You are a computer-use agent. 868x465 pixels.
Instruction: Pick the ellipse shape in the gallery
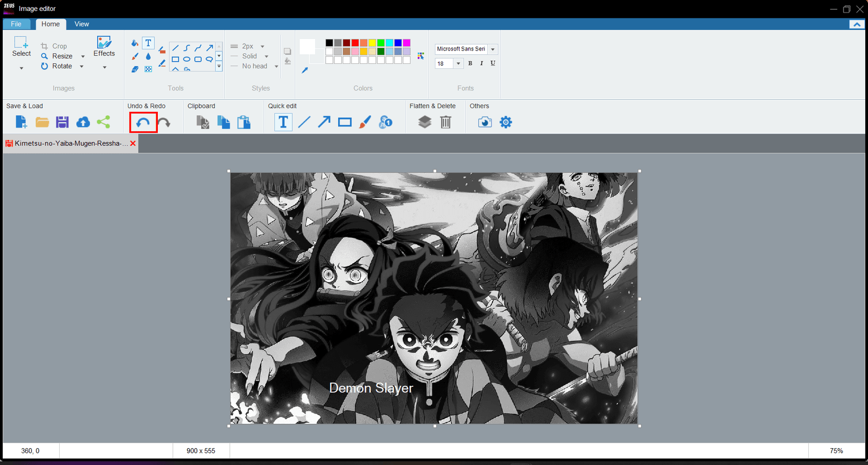click(187, 59)
